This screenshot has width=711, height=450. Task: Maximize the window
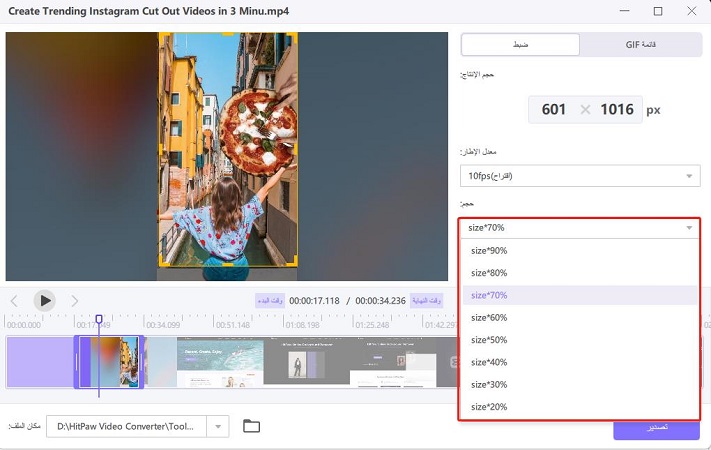click(658, 11)
